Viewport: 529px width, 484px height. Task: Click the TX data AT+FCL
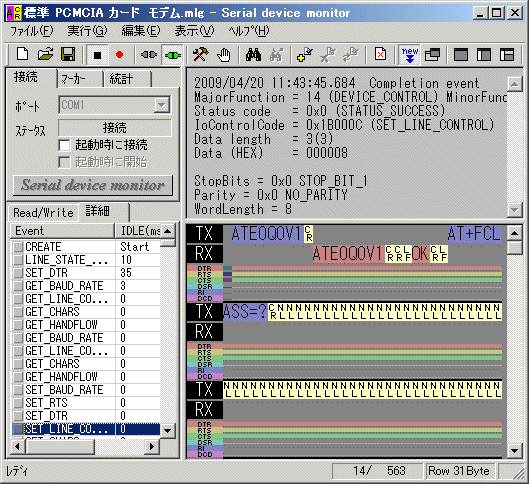474,233
